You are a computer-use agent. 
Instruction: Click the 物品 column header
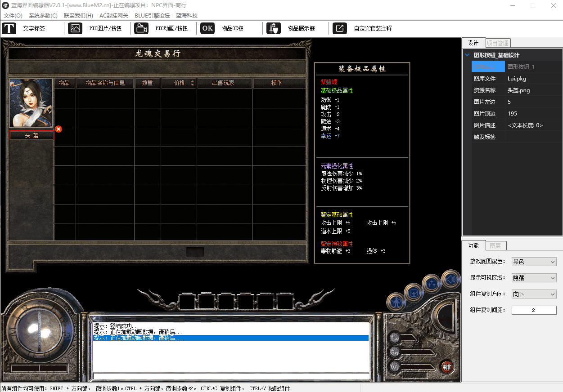click(x=64, y=83)
